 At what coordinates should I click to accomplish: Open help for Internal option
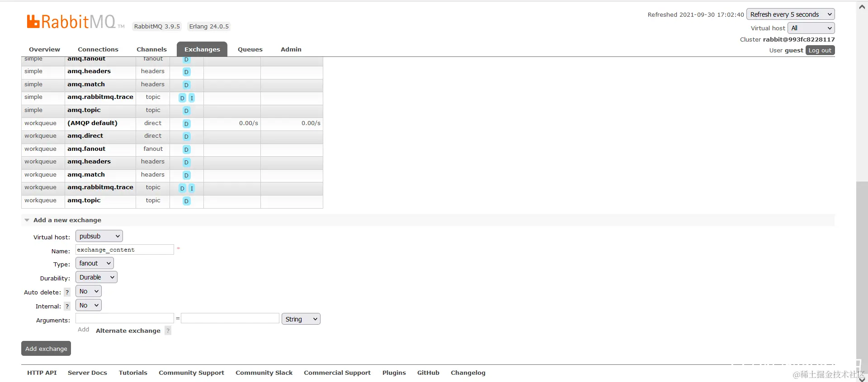coord(67,306)
